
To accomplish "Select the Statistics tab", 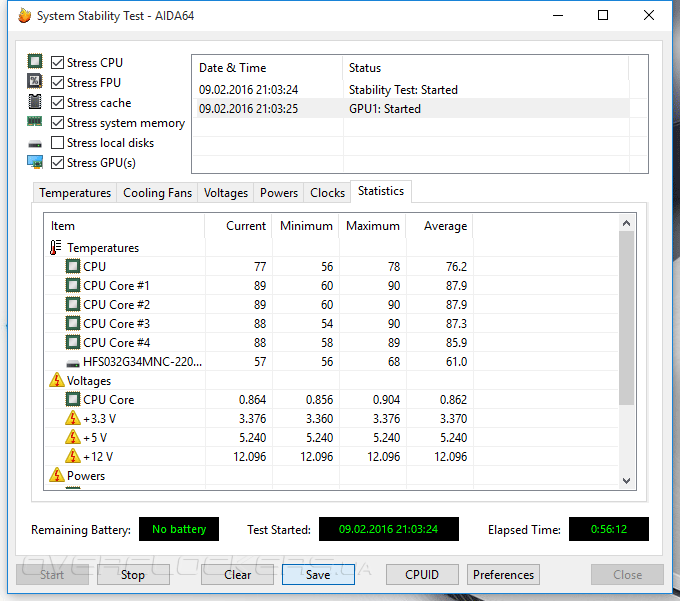I will tap(381, 191).
